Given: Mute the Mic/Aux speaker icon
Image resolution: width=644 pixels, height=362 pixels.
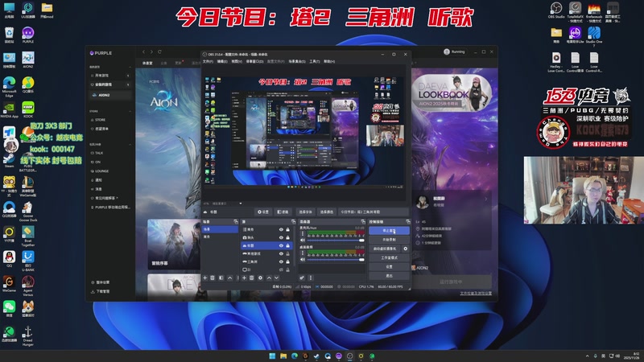Looking at the screenshot, I should 303,240.
